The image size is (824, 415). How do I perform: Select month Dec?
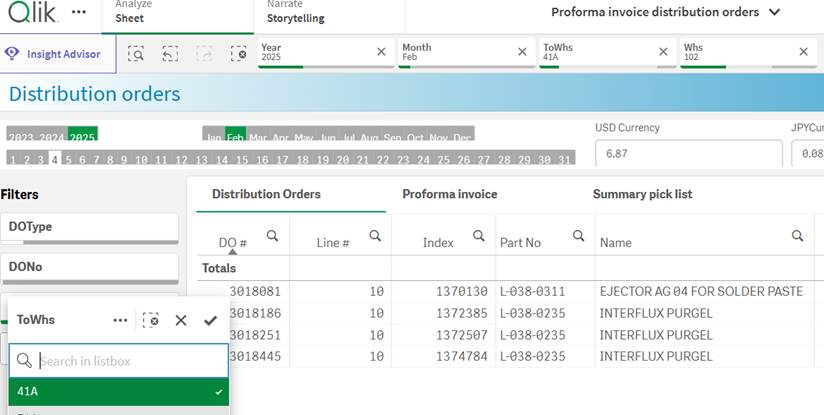click(x=462, y=134)
